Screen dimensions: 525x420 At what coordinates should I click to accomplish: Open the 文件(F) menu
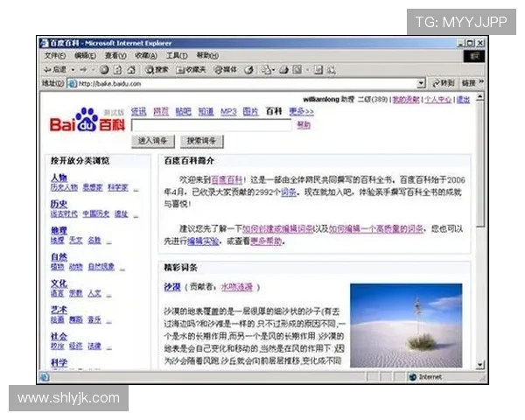click(55, 56)
